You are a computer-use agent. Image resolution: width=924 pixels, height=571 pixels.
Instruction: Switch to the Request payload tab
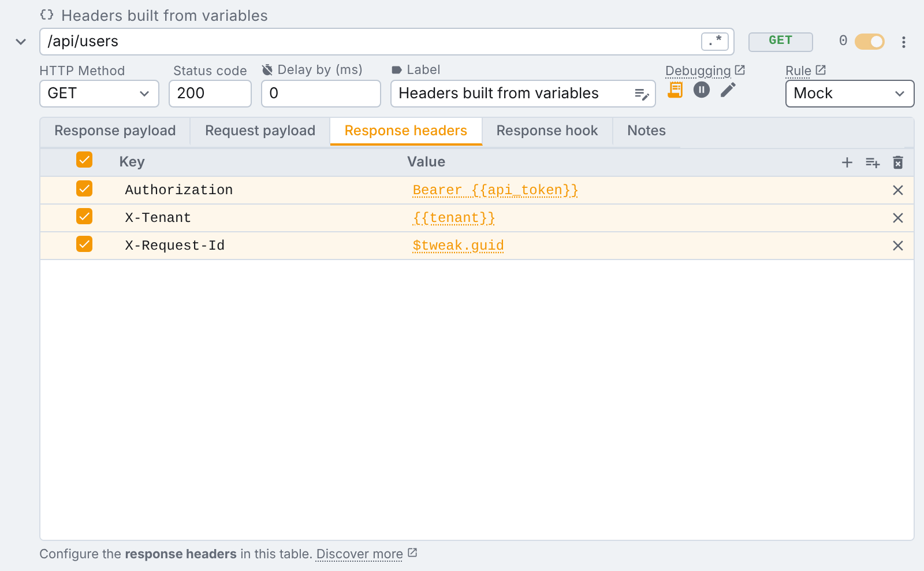point(260,131)
